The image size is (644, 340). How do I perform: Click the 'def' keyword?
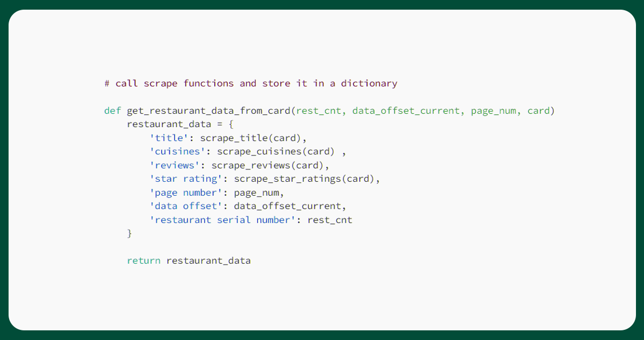(x=113, y=111)
